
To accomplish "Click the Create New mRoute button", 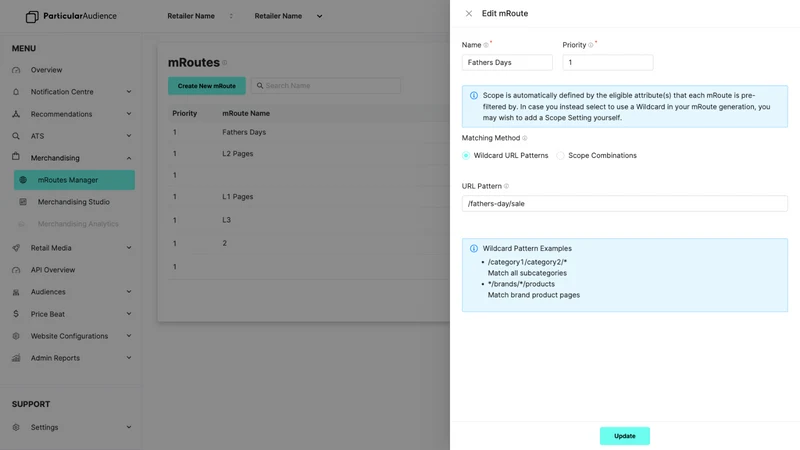I will click(207, 86).
